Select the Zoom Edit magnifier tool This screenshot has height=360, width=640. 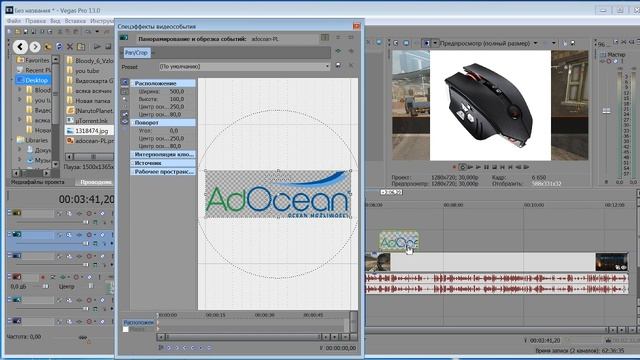124,100
